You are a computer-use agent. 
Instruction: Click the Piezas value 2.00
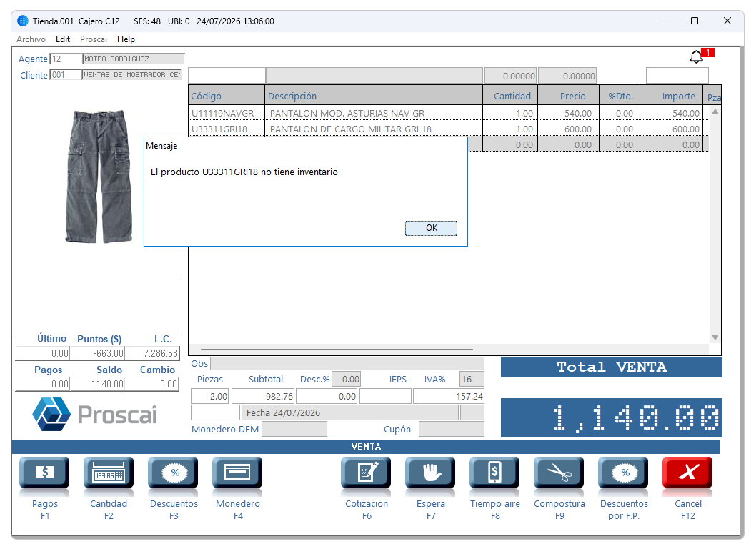(x=210, y=397)
